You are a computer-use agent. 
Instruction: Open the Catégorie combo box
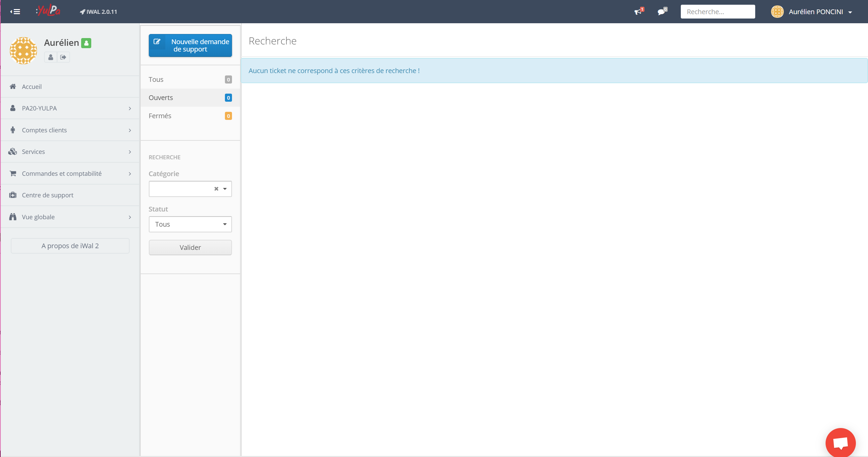190,189
